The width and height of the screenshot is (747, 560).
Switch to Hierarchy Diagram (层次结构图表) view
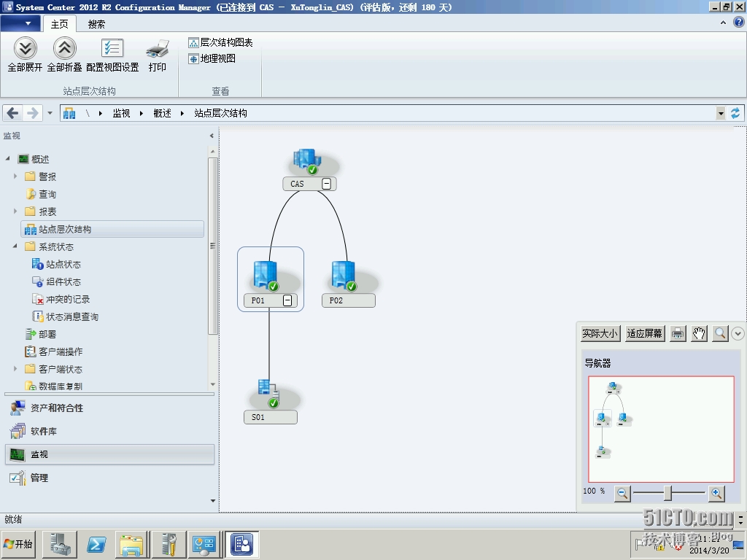point(220,42)
